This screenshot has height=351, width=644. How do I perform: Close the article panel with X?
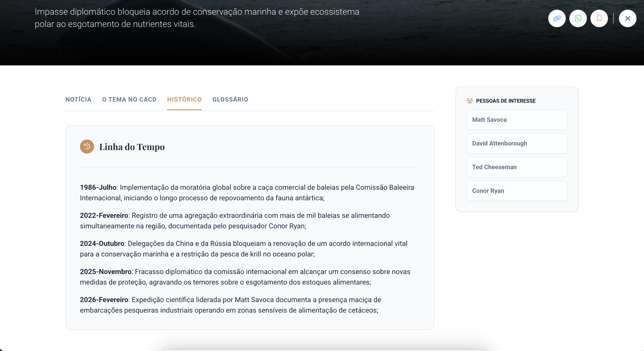(x=627, y=18)
